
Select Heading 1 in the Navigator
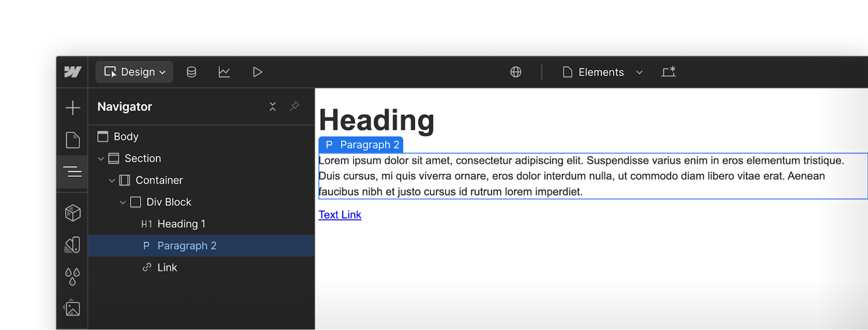(201, 224)
